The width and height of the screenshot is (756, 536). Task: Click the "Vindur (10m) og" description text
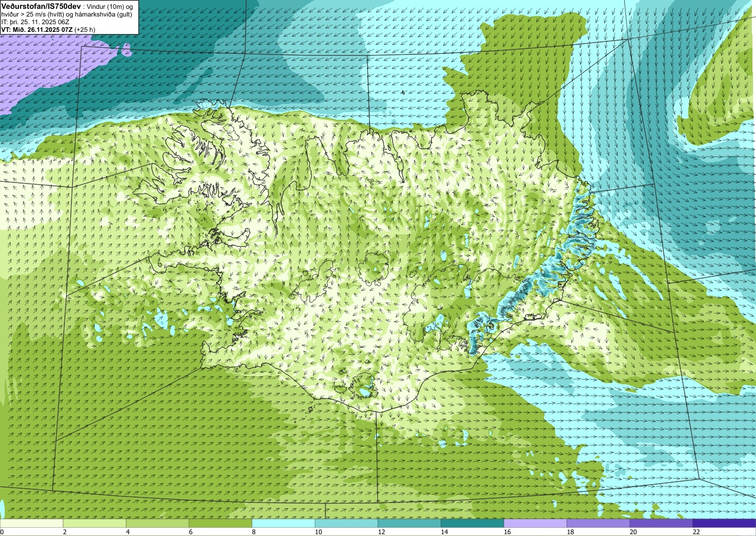[110, 6]
